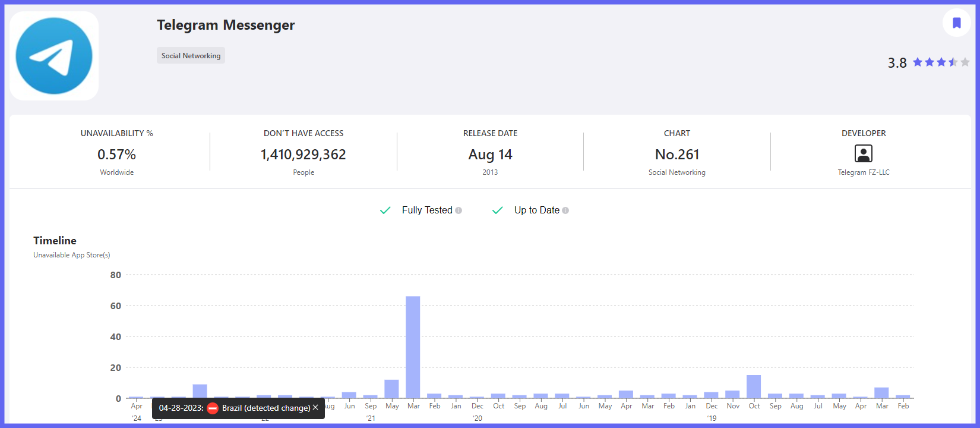This screenshot has width=980, height=428.
Task: Click the Up to Date label
Action: [x=537, y=210]
